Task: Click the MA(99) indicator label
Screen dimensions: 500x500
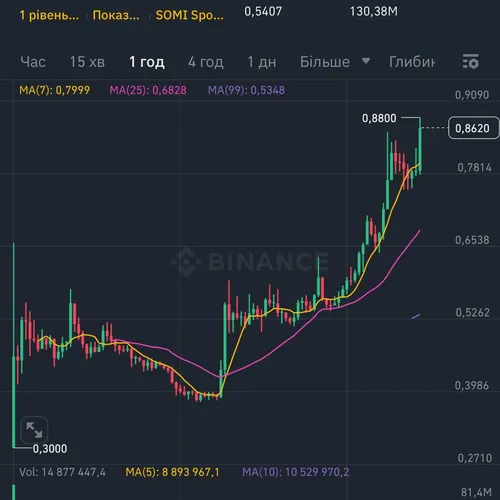Action: pos(246,90)
